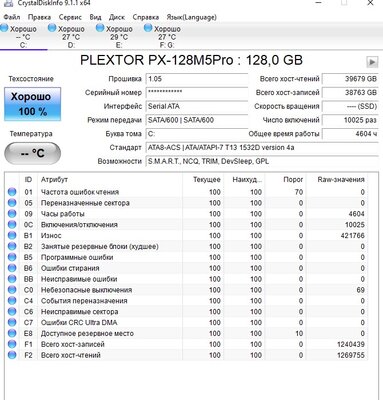Select the 09 Часы работы row
383x400 pixels.
pyautogui.click(x=187, y=214)
